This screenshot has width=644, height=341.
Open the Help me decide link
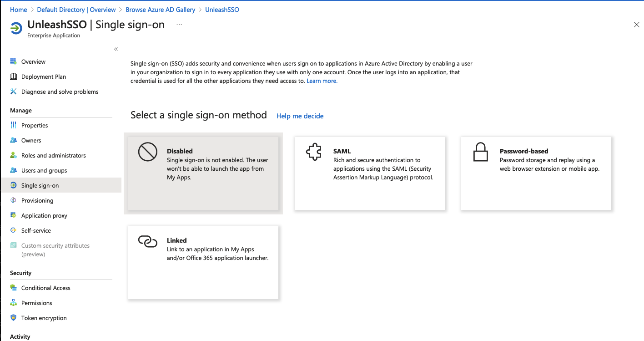pyautogui.click(x=300, y=116)
